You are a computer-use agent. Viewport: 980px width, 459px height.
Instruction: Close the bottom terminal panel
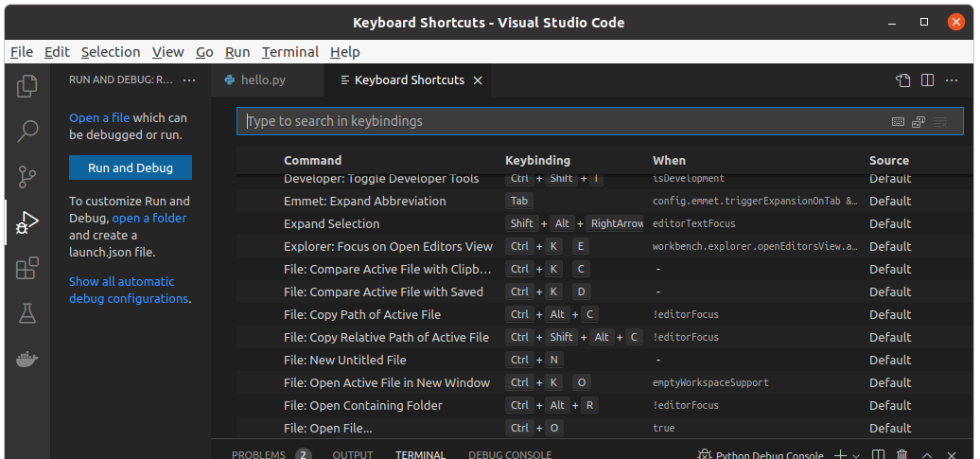(x=952, y=454)
